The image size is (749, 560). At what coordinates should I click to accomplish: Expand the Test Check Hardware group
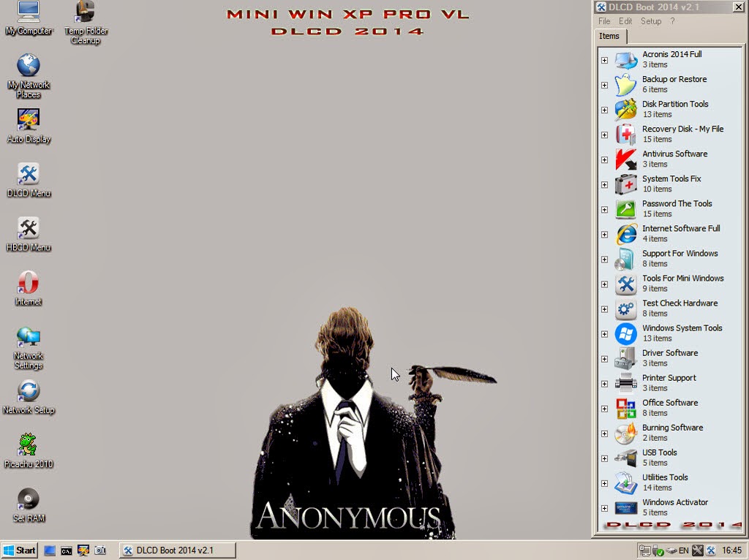[604, 309]
